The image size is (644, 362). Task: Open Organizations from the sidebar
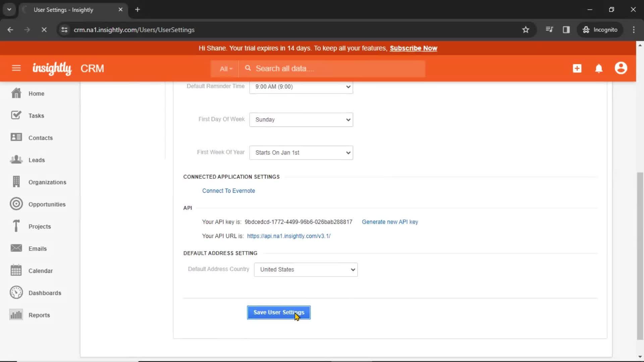[x=47, y=182]
